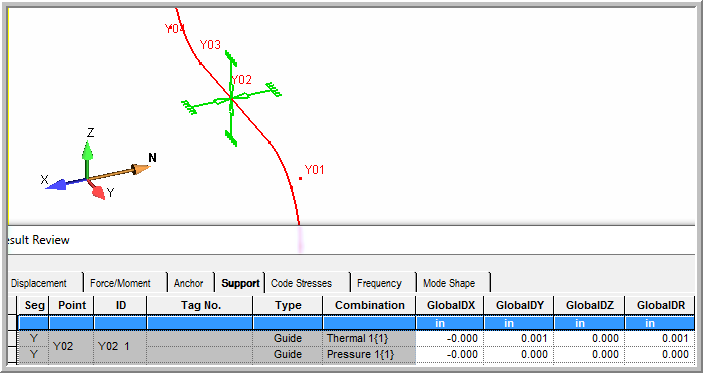The width and height of the screenshot is (703, 373).
Task: Open the Code Stresses tab
Action: (301, 283)
